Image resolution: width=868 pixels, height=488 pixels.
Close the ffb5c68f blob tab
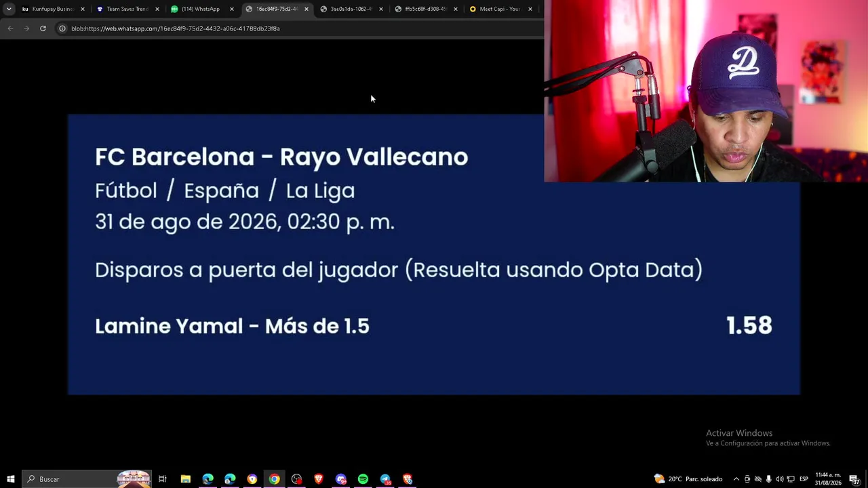click(x=456, y=9)
